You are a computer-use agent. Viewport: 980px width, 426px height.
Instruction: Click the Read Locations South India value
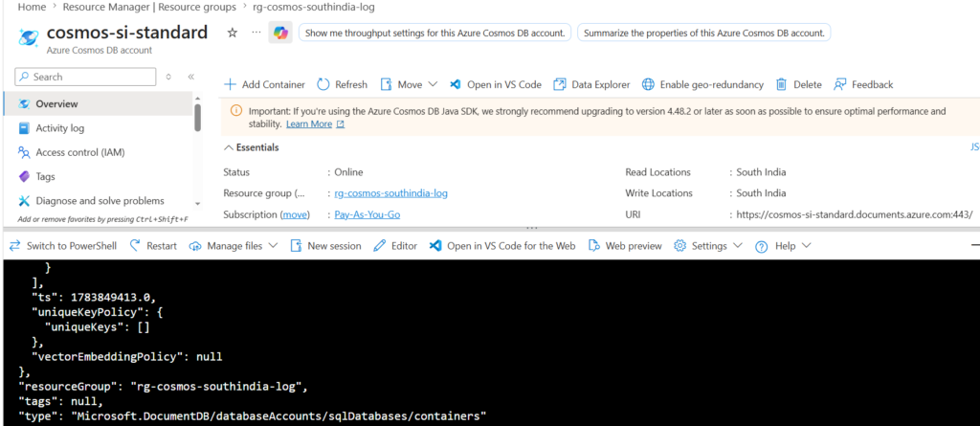[x=761, y=172]
